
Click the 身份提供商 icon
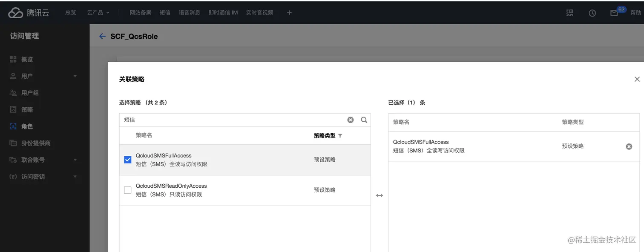tap(13, 143)
